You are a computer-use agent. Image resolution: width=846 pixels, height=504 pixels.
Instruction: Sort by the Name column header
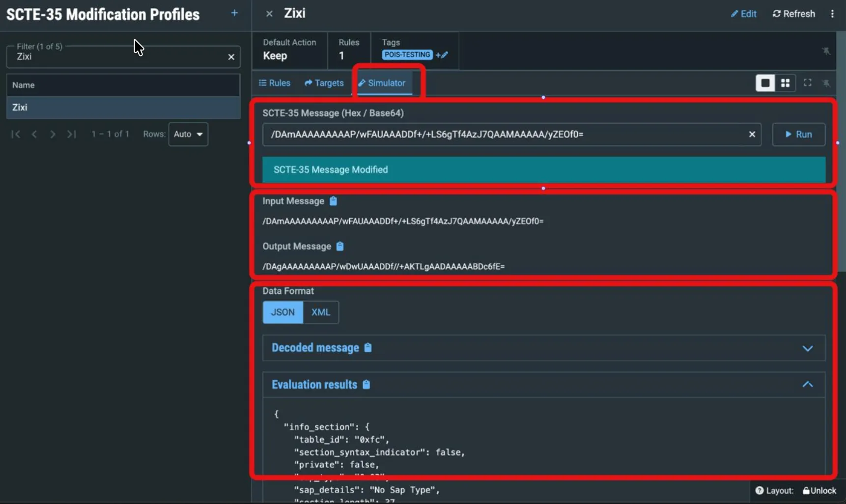[x=123, y=85]
